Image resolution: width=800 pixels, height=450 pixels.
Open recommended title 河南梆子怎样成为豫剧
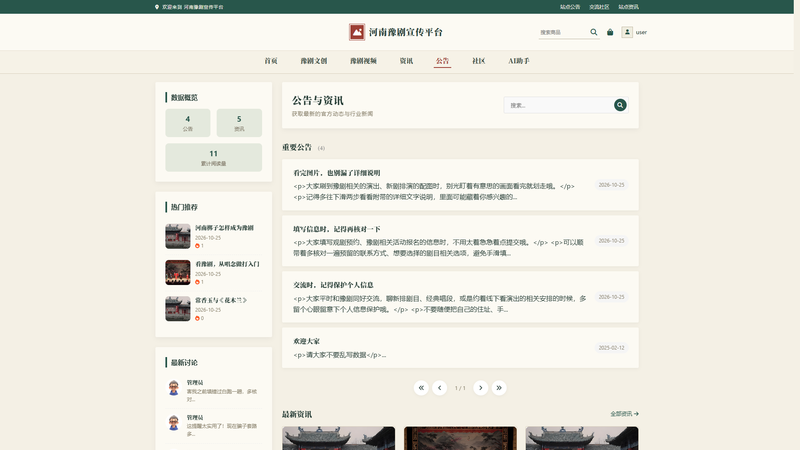pos(224,228)
